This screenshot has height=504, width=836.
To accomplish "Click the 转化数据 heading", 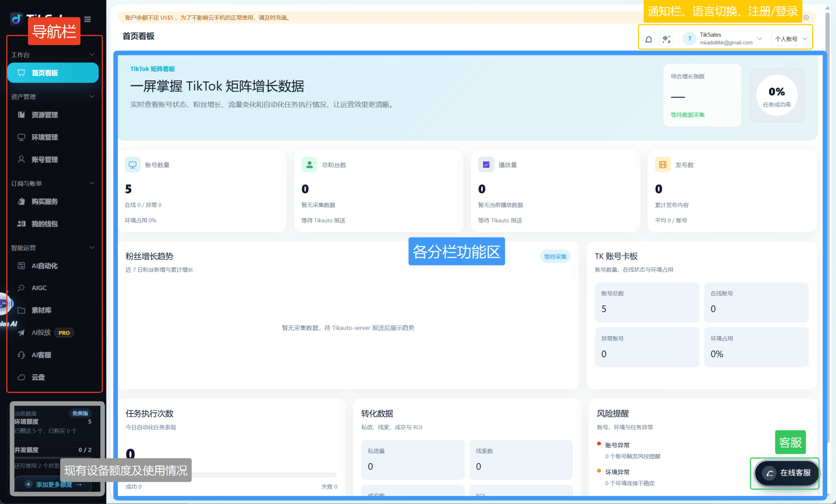I will click(377, 414).
